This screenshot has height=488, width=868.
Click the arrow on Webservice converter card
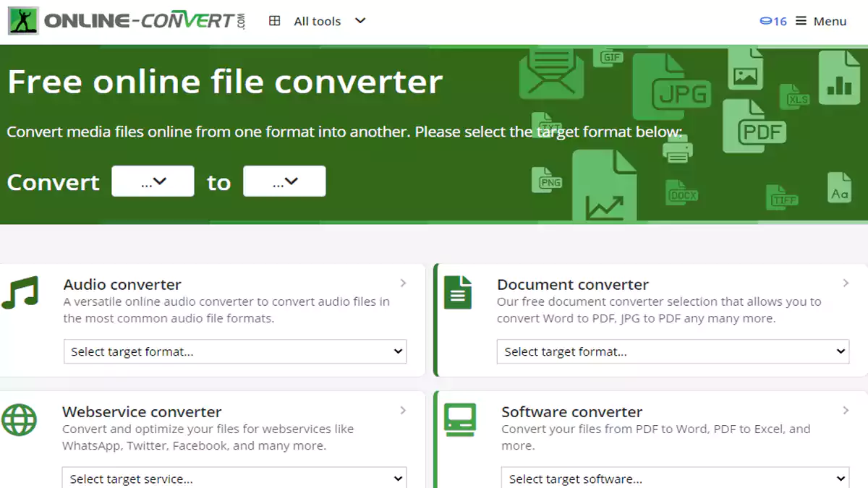(403, 411)
